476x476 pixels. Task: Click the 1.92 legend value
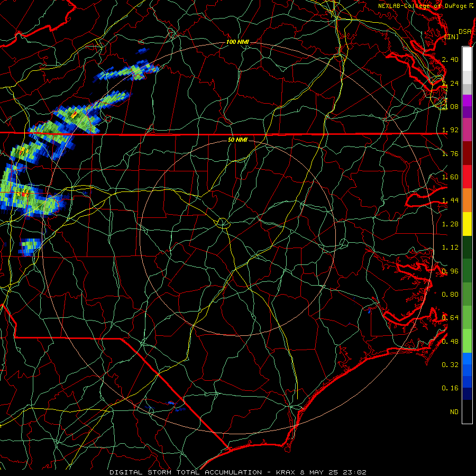point(450,130)
